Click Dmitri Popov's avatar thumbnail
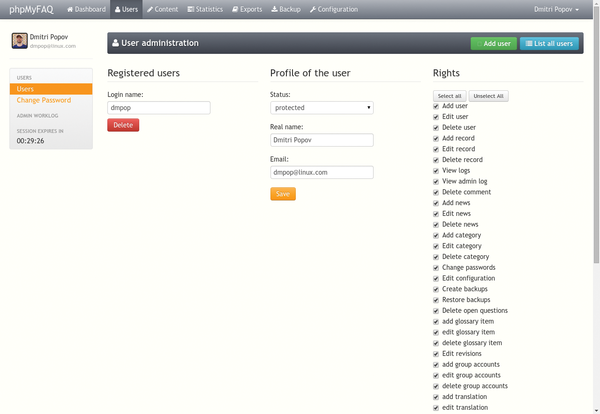This screenshot has width=600, height=414. [x=19, y=41]
